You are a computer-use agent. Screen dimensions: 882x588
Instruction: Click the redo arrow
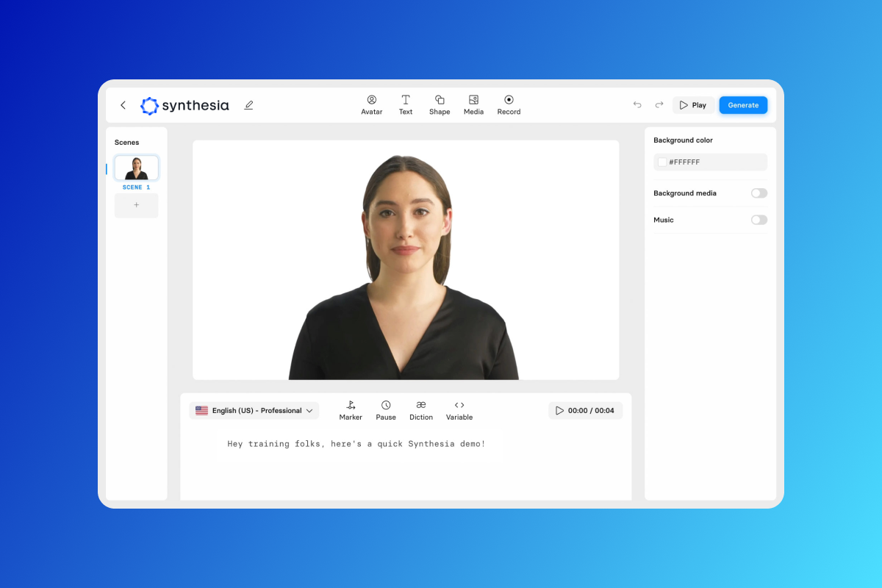point(659,105)
